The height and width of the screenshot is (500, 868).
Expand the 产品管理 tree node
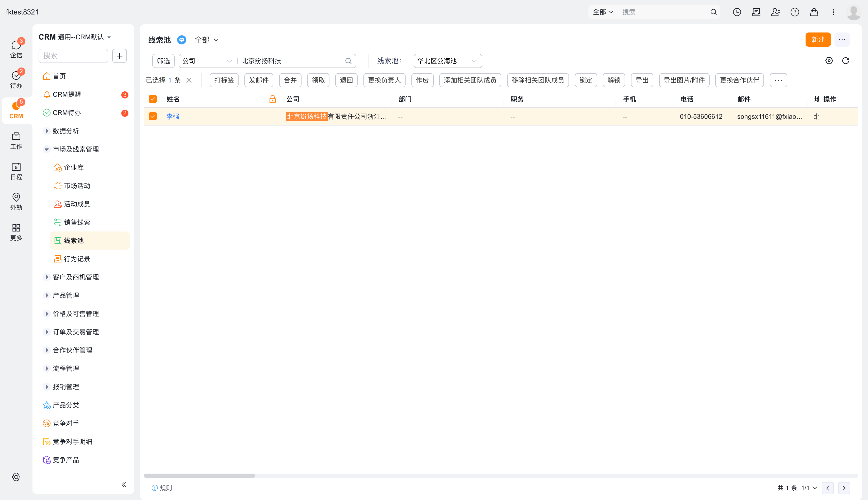click(x=47, y=295)
